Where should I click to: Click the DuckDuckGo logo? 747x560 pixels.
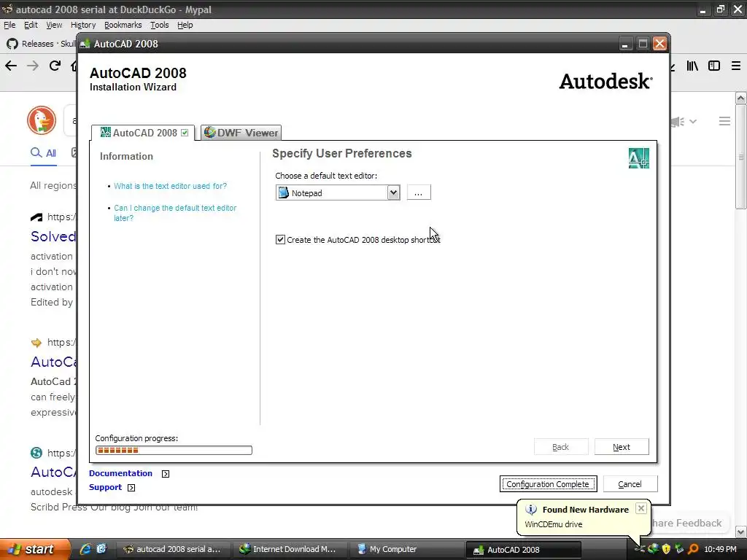point(42,120)
